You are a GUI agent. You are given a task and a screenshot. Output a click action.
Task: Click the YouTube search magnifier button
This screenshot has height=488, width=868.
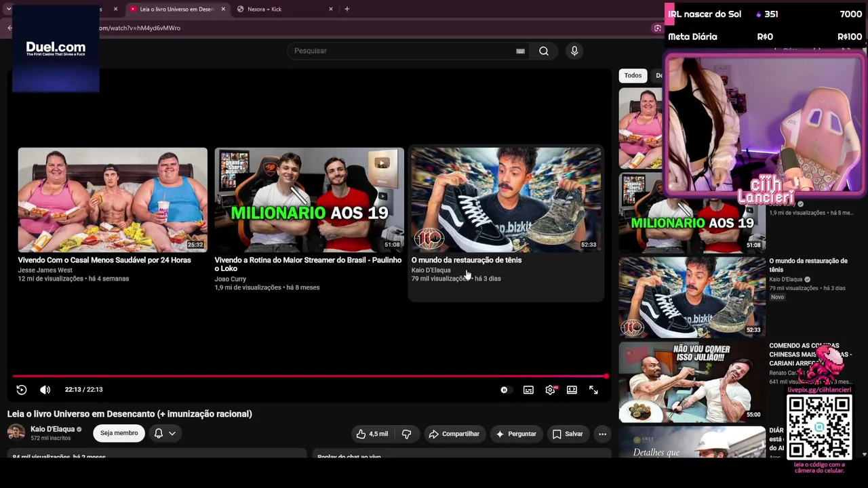[544, 51]
